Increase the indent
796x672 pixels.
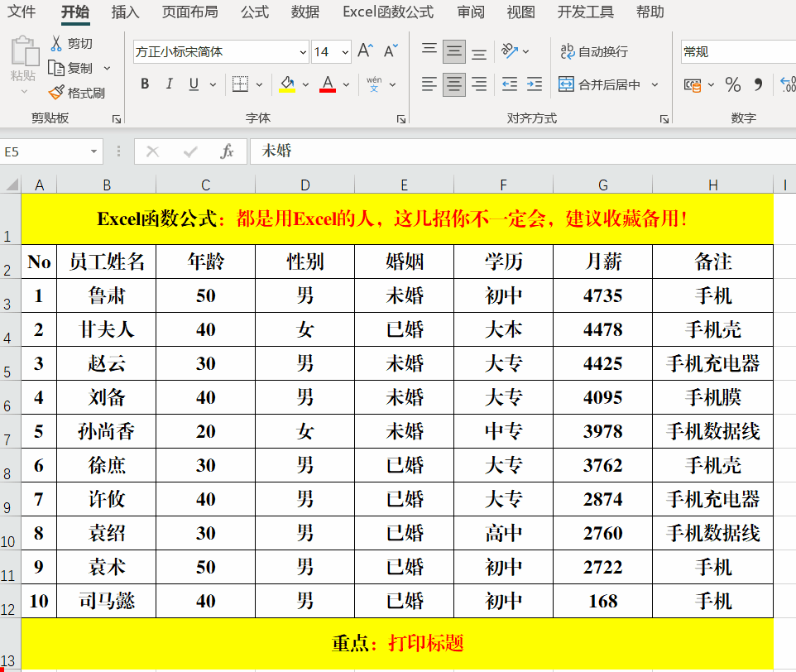(x=535, y=84)
